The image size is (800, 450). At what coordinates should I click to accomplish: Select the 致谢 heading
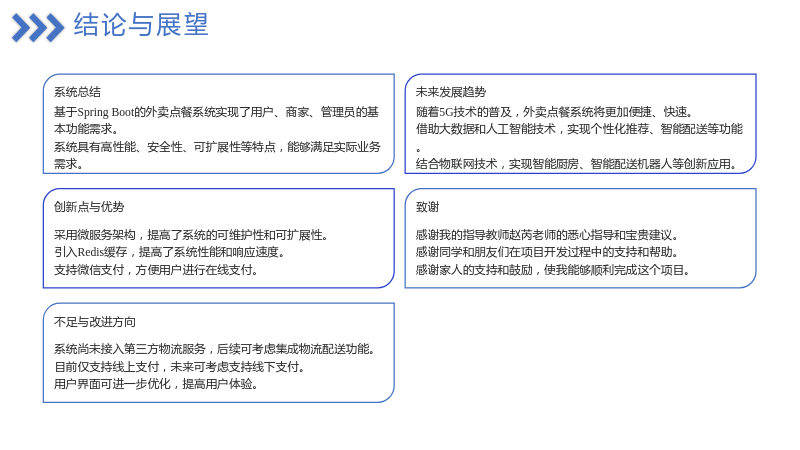pos(428,207)
